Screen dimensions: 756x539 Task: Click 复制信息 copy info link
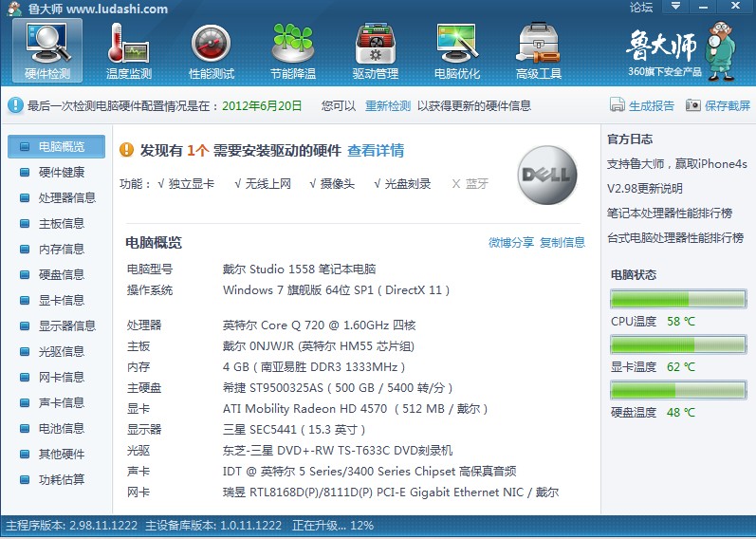click(x=562, y=242)
